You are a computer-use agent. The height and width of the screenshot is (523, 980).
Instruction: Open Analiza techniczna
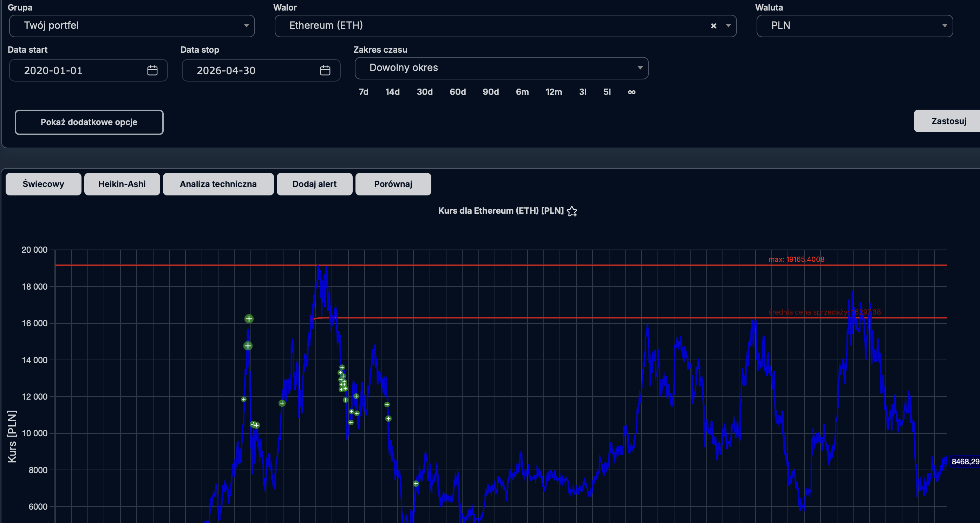[x=218, y=184]
